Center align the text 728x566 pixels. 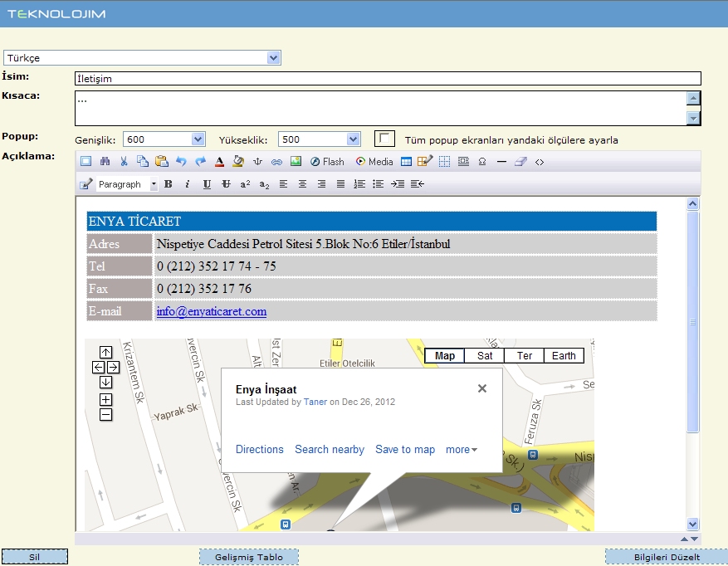tap(302, 184)
